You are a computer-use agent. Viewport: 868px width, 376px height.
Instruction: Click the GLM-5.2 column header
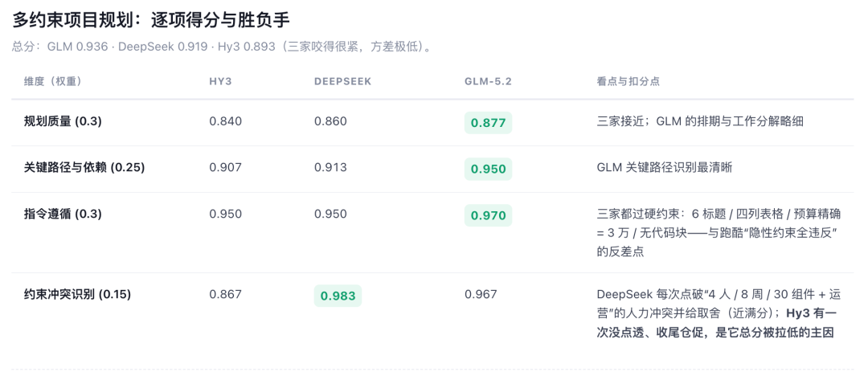489,81
